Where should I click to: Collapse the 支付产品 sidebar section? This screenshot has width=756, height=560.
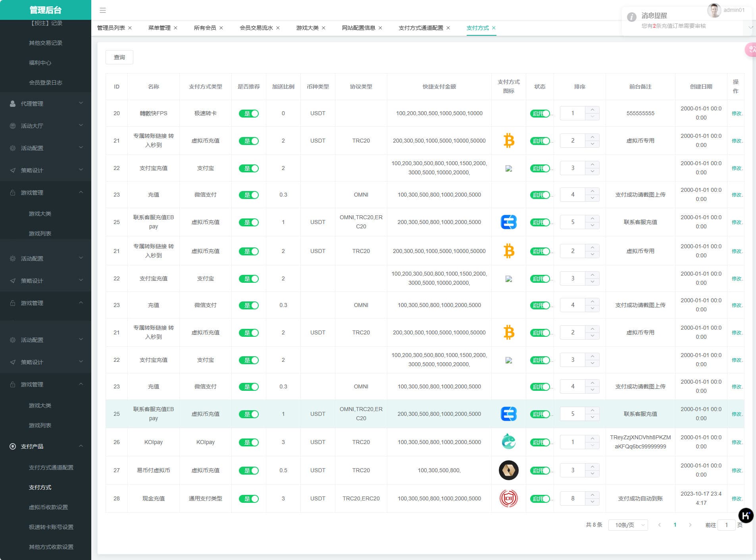click(x=46, y=446)
